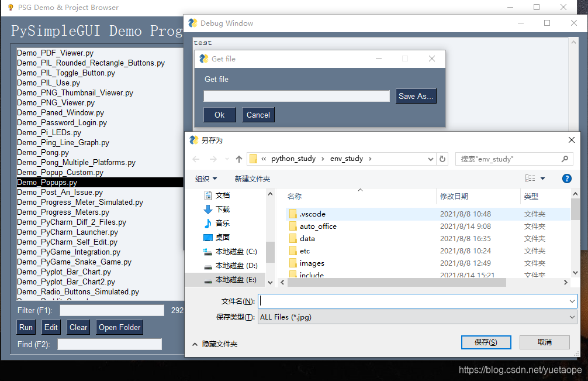Refresh the env_study folder listing
This screenshot has height=381, width=588.
[442, 159]
